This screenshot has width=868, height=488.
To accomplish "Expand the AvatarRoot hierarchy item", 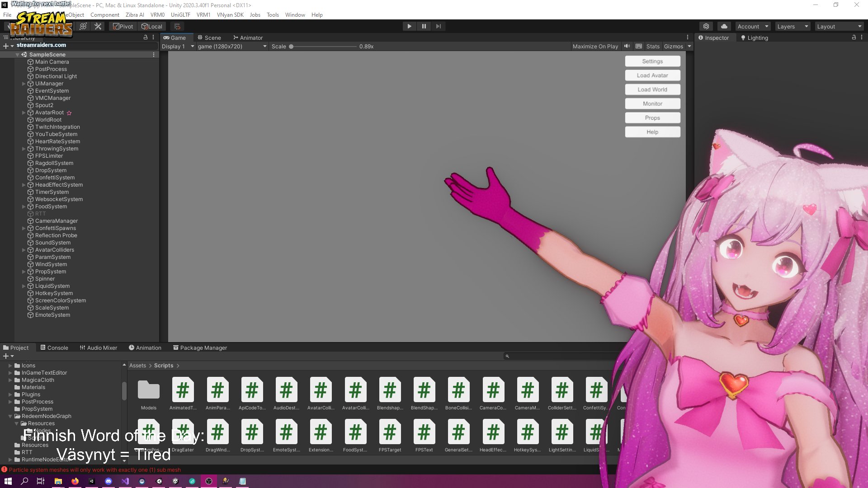I will click(24, 113).
